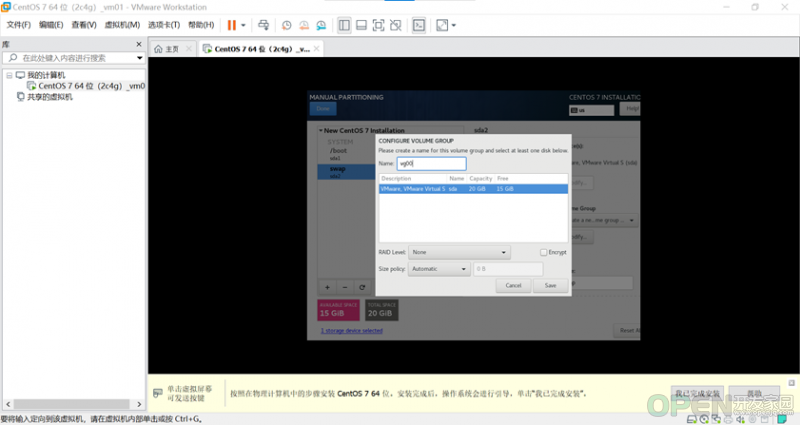The width and height of the screenshot is (800, 425).
Task: Open the console view icon
Action: coord(419,25)
